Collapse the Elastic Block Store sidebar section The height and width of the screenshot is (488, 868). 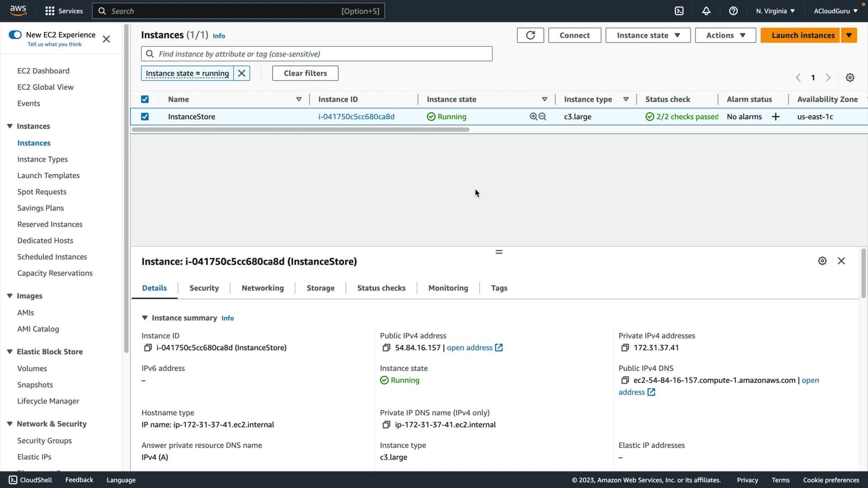pos(9,352)
